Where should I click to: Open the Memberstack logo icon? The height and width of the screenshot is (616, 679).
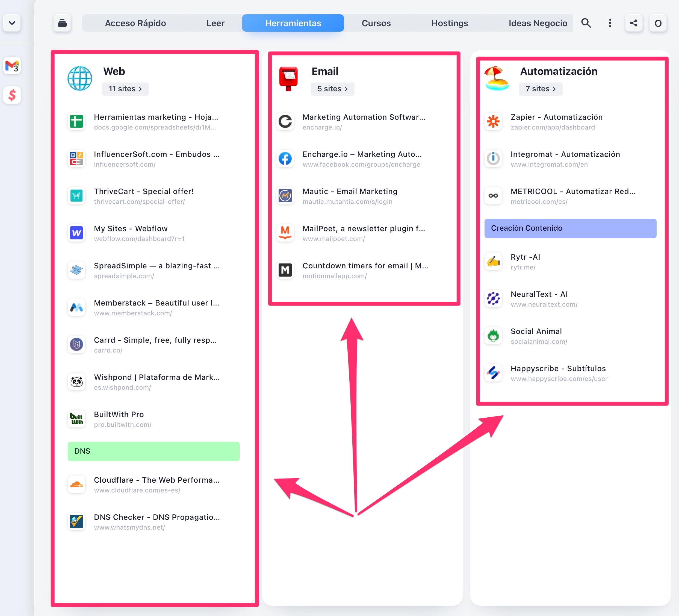click(x=76, y=307)
